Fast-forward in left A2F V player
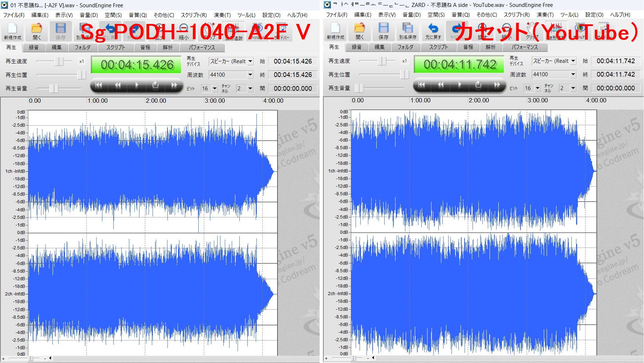The image size is (644, 363). point(174,85)
